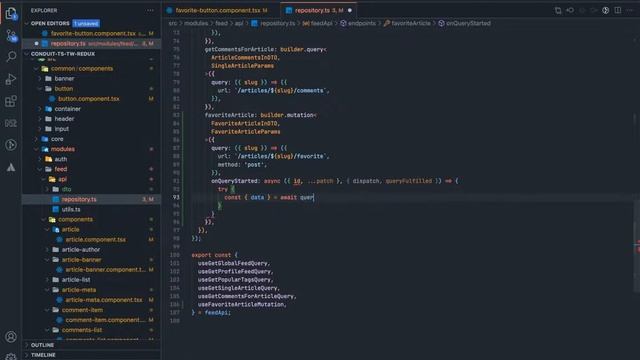Expand the core folder
640x360 pixels.
[x=57, y=139]
